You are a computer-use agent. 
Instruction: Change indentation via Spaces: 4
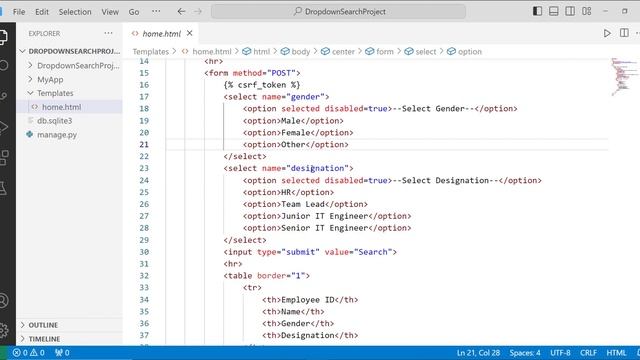pos(525,353)
